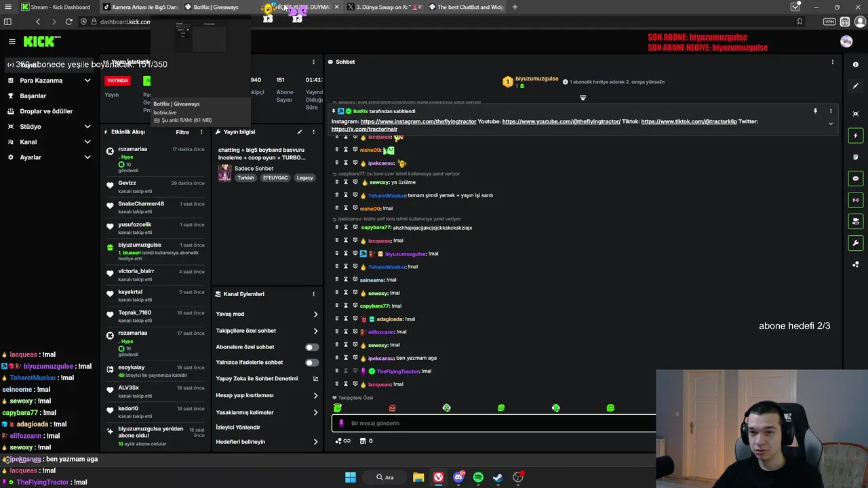Open Kanal Eylemleri three-dot menu
The image size is (868, 488).
click(x=313, y=294)
